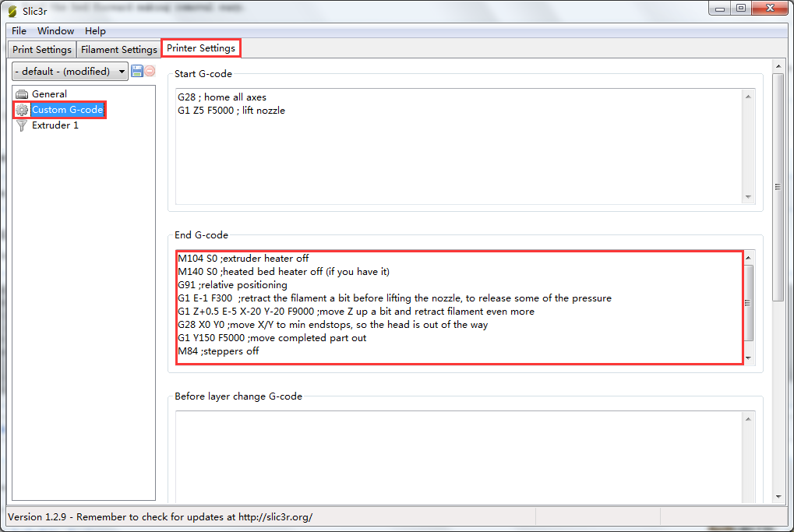Viewport: 794px width, 532px height.
Task: Close the Slic3r window
Action: (x=770, y=9)
